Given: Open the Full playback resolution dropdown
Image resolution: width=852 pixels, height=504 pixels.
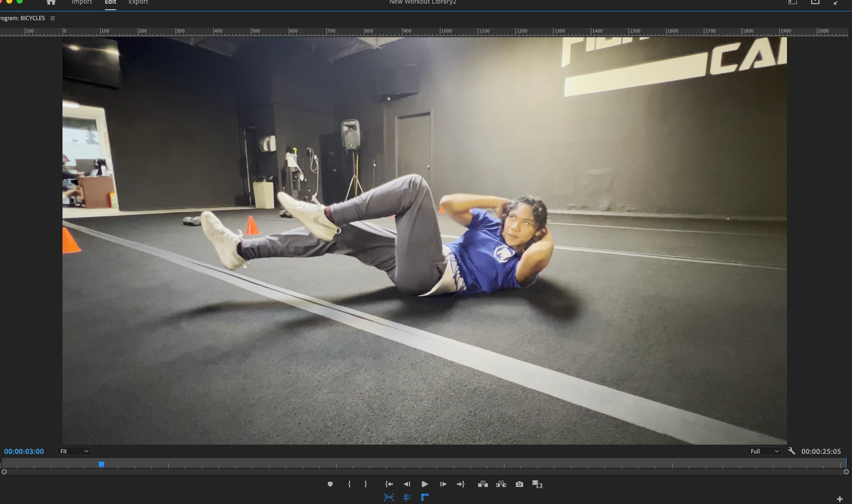Looking at the screenshot, I should (x=764, y=451).
